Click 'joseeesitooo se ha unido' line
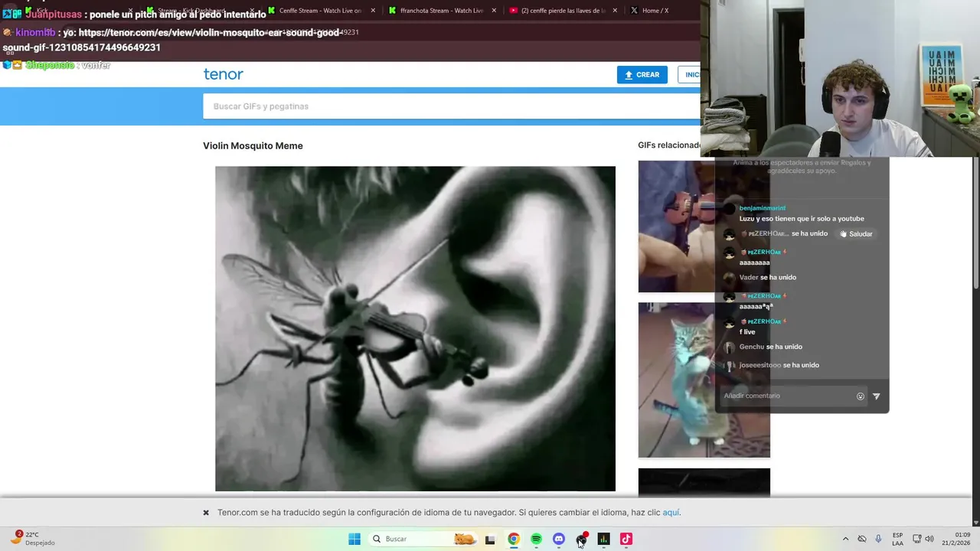 pos(779,365)
